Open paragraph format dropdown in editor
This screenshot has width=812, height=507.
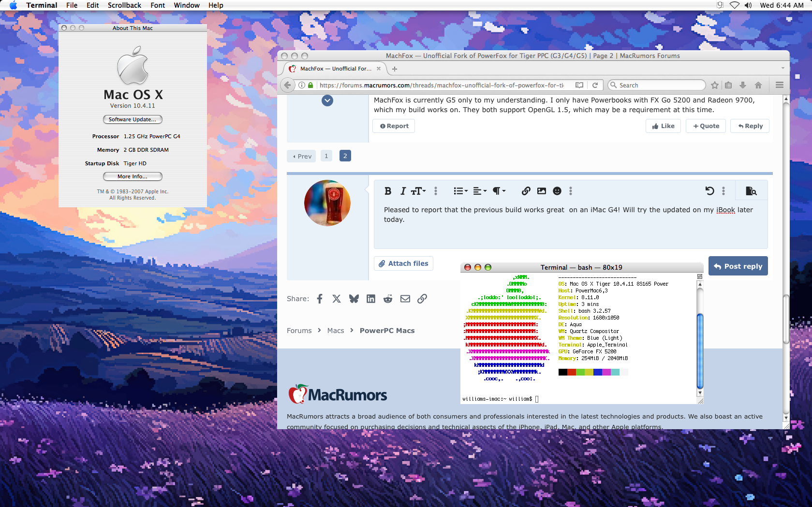click(x=499, y=191)
